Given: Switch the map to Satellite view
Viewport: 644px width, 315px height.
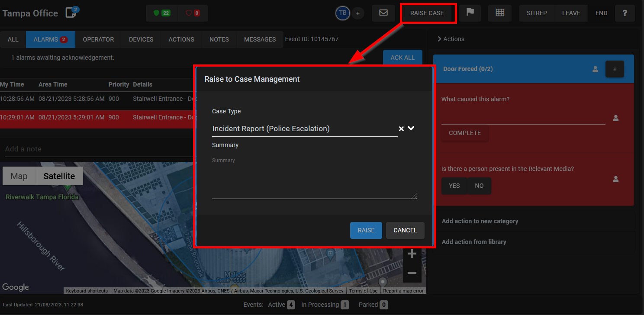Looking at the screenshot, I should (59, 176).
